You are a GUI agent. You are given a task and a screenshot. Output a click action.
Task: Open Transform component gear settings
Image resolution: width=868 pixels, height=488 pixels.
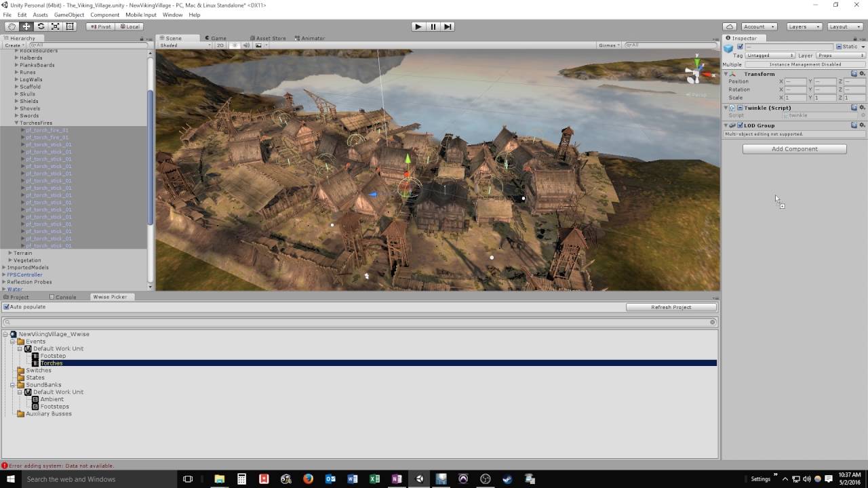tap(862, 74)
